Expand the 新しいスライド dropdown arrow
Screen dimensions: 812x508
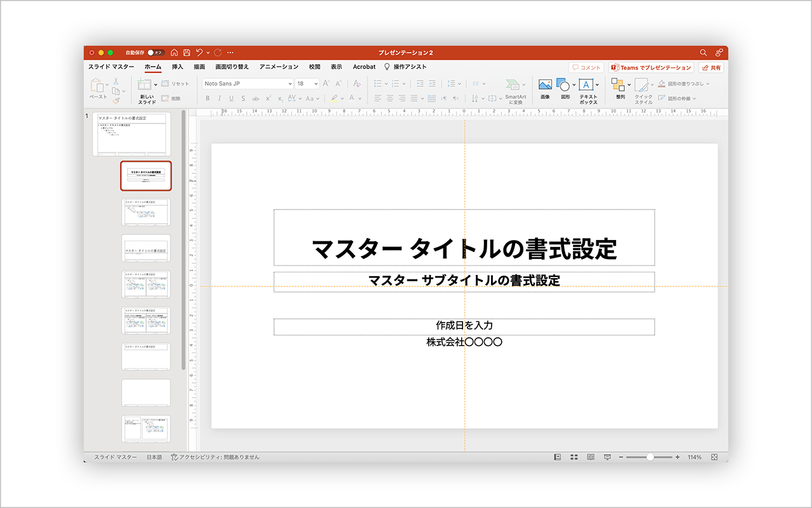pos(155,84)
